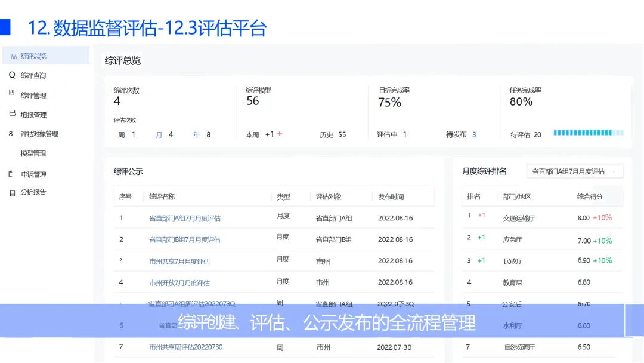Click 应急厅 in ranking list

[512, 239]
